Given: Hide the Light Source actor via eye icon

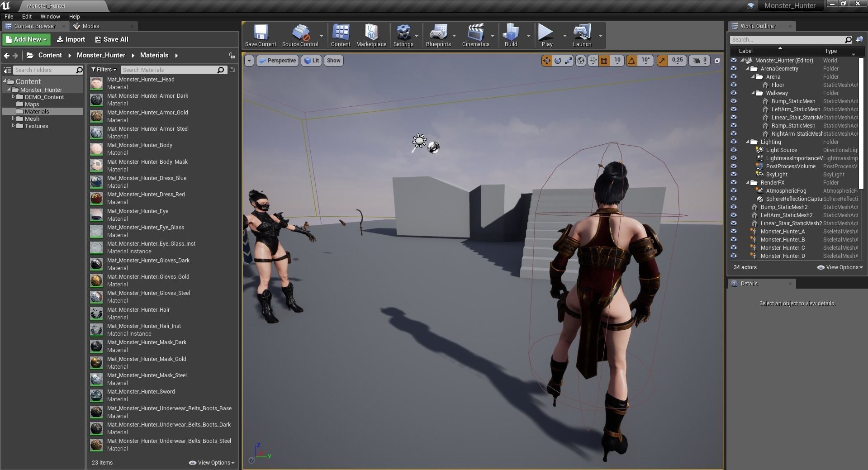Looking at the screenshot, I should 734,150.
